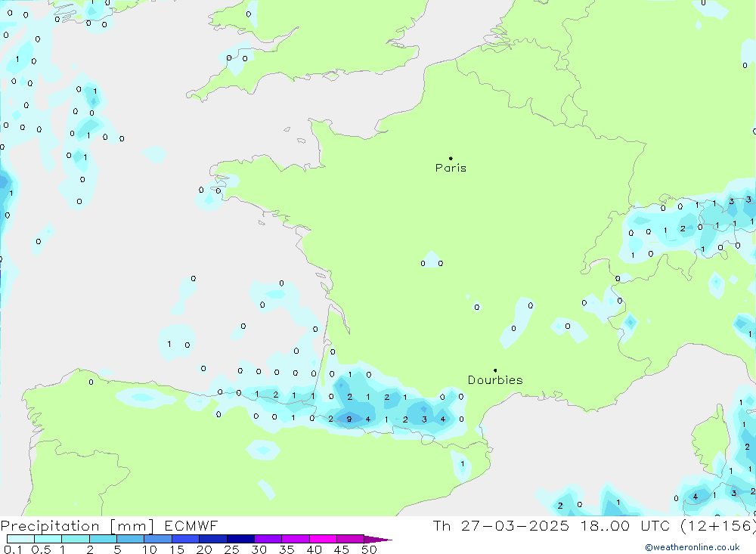Click the legend scale label 35

[287, 549]
